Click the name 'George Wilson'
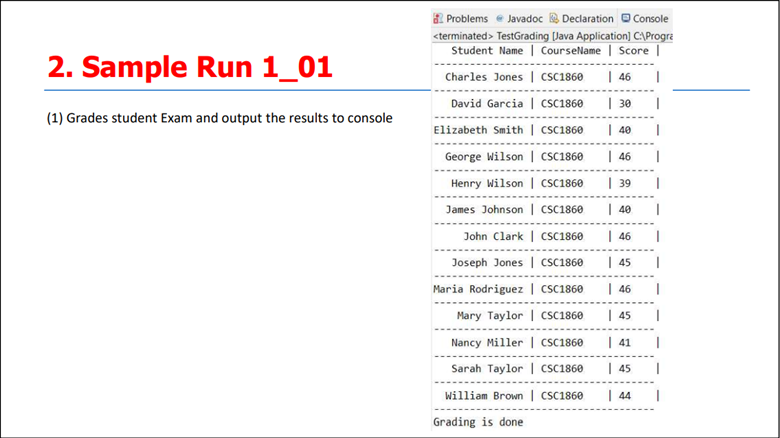The height and width of the screenshot is (438, 780). [484, 157]
